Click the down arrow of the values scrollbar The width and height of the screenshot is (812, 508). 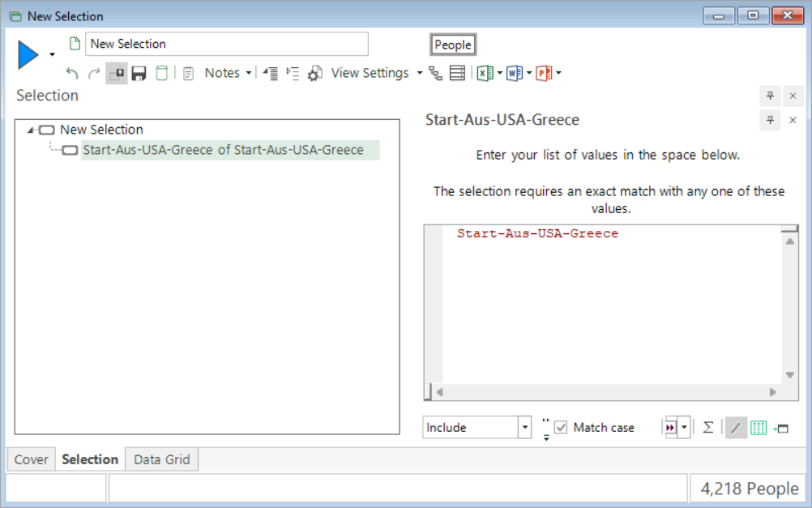(x=790, y=375)
